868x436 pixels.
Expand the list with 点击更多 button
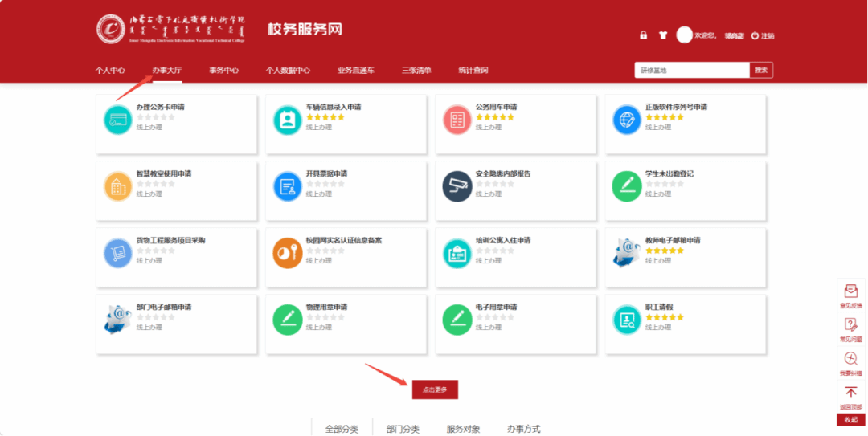point(435,389)
